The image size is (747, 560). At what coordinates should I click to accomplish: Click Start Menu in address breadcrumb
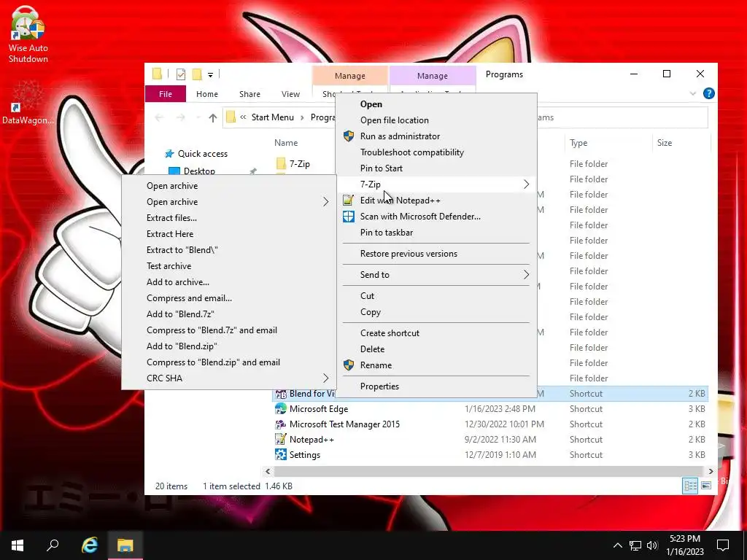click(x=273, y=117)
